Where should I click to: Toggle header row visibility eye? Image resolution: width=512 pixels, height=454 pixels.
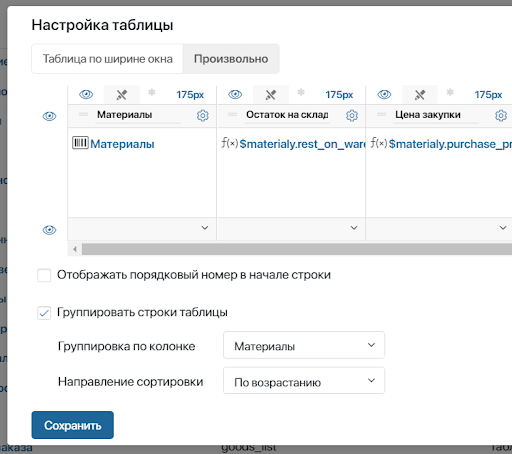coord(49,116)
